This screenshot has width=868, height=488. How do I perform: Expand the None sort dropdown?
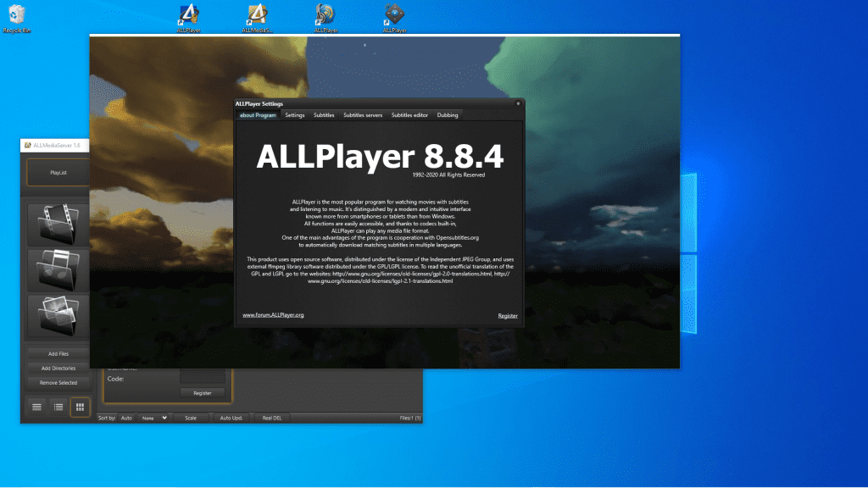click(153, 418)
